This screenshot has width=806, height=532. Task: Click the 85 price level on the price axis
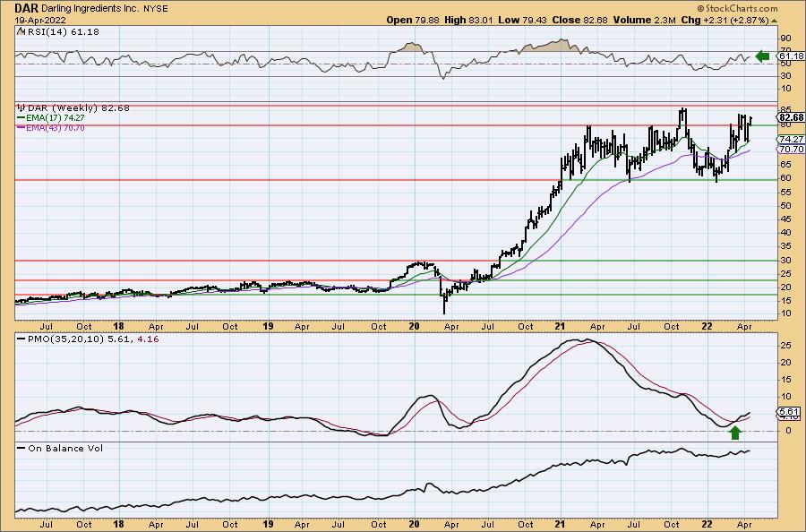pos(785,109)
